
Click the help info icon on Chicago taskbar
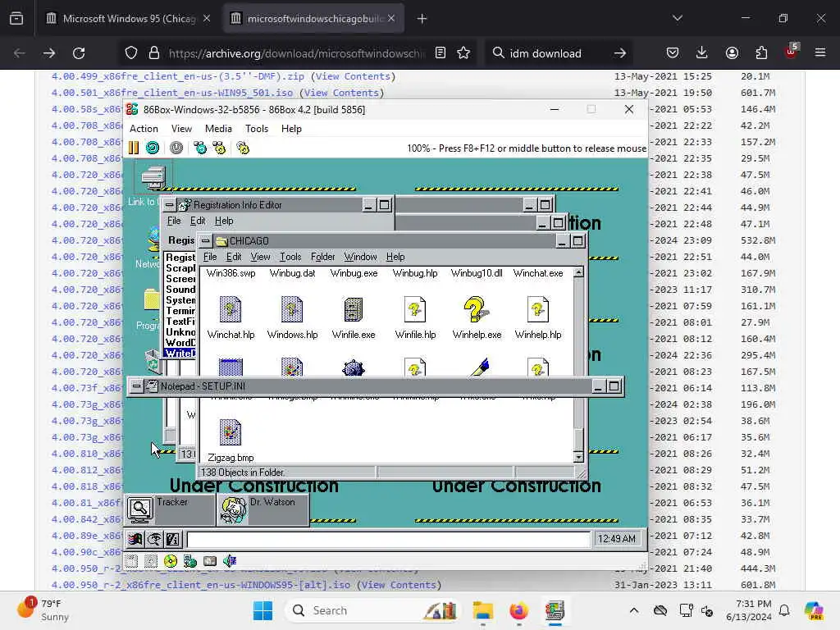click(x=172, y=539)
